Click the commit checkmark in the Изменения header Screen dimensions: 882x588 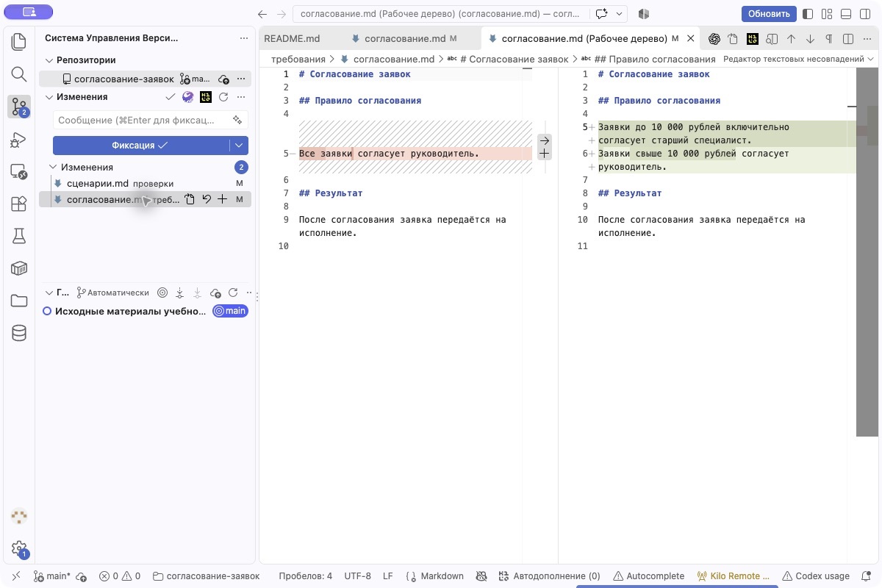[171, 97]
